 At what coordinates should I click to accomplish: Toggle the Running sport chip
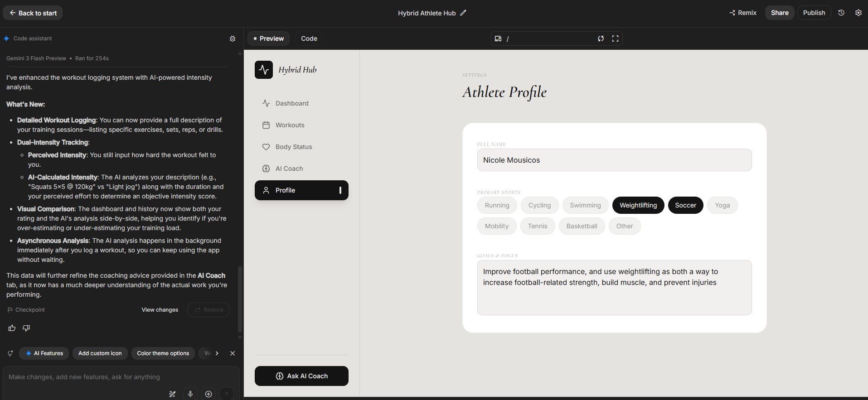[x=497, y=205]
